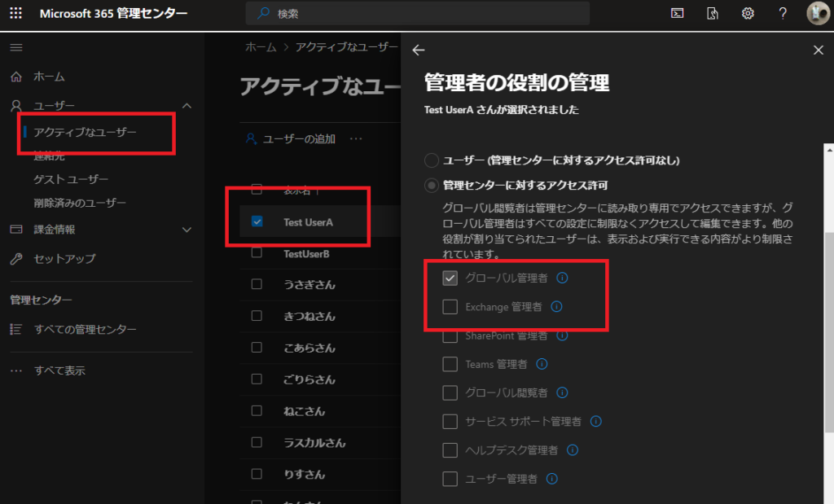This screenshot has width=834, height=504.
Task: Uncheck the グローバル管理者 checkbox
Action: click(x=450, y=278)
